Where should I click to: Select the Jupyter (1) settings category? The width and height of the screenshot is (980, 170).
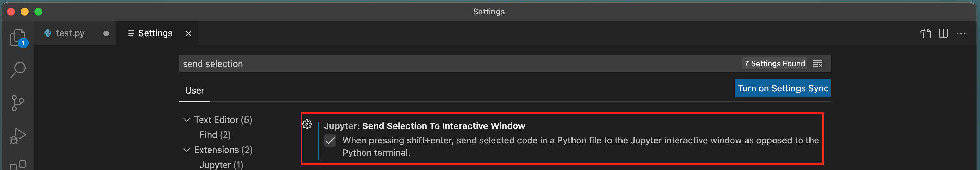(222, 165)
